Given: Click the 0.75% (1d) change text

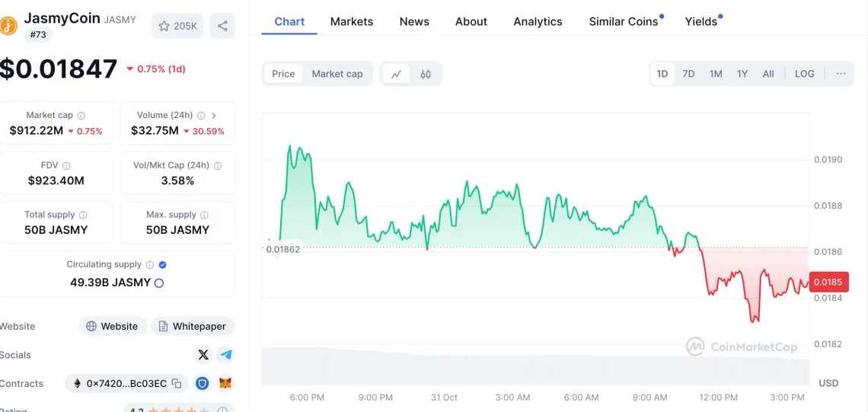Looking at the screenshot, I should pos(161,69).
